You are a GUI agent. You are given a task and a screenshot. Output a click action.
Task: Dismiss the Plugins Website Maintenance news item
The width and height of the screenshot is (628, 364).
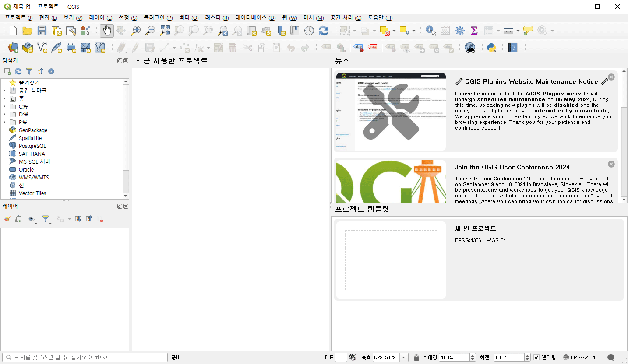point(611,77)
